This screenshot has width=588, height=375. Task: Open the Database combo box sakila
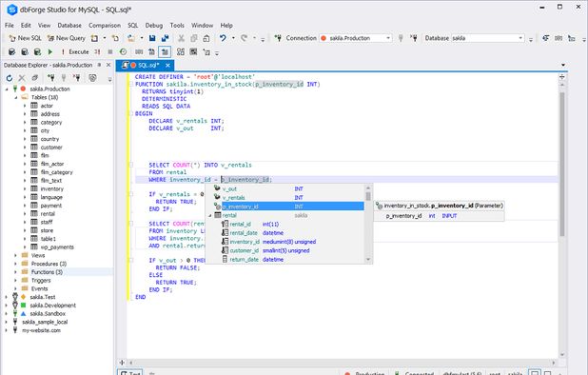487,38
